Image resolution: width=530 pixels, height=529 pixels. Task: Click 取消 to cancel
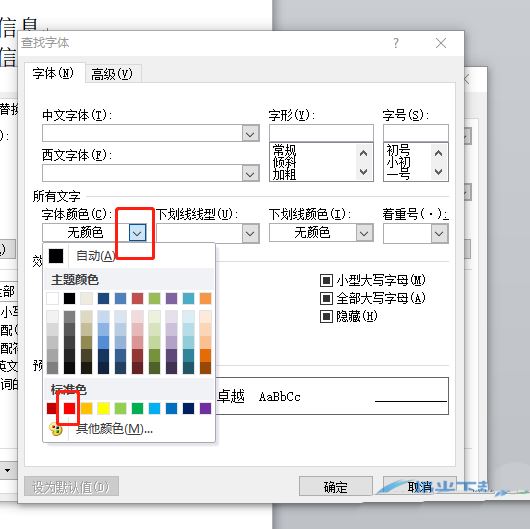[420, 486]
